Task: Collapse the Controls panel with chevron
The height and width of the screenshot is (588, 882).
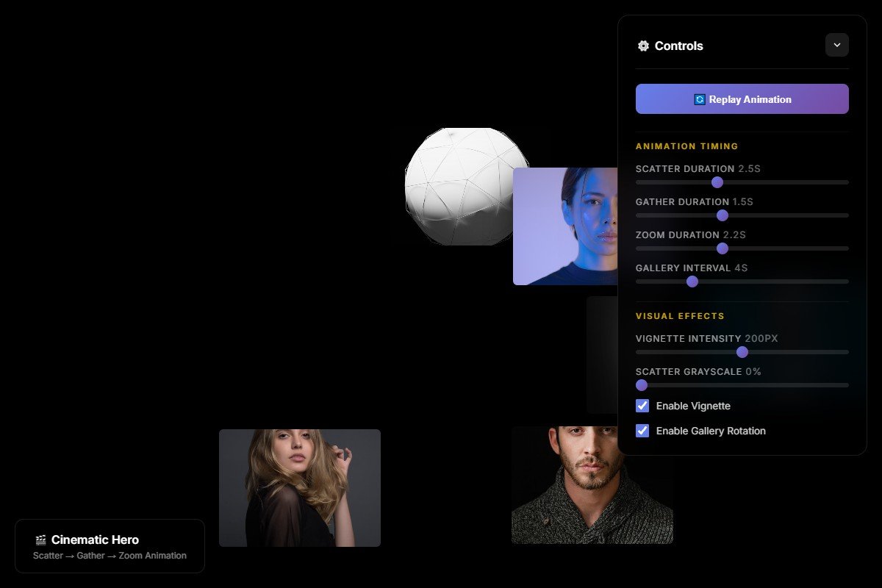Action: tap(836, 45)
